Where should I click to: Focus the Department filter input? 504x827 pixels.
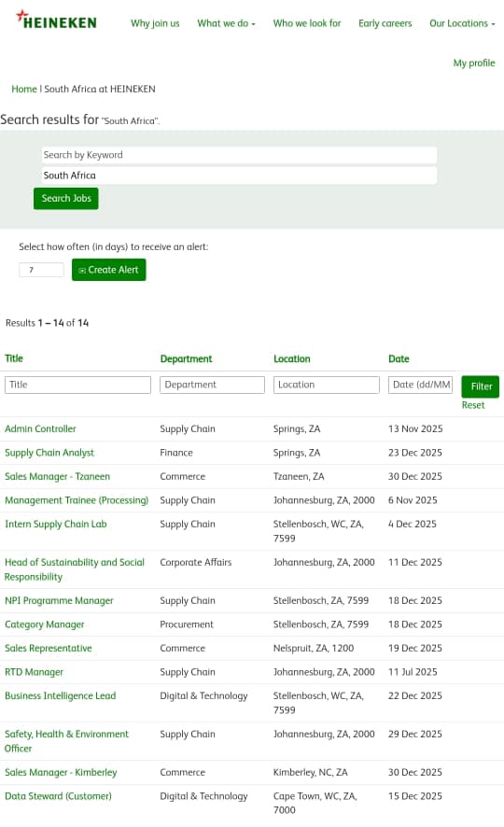tap(212, 385)
